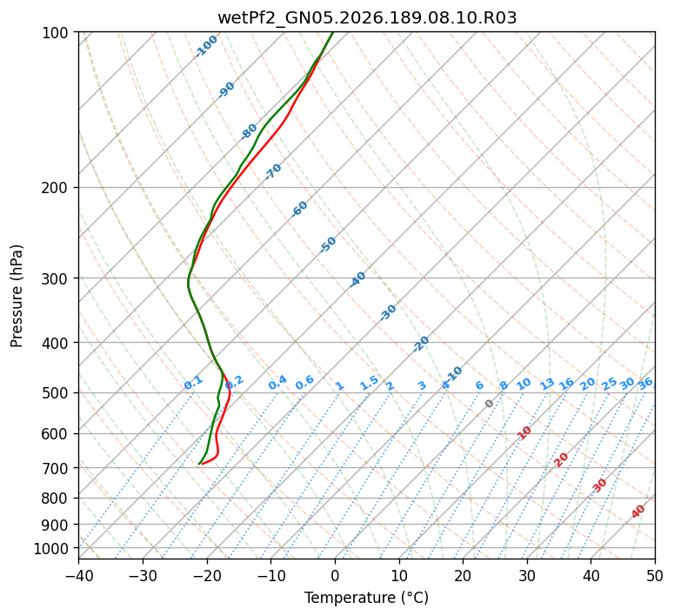Click the 1.5 mixing ratio label
The width and height of the screenshot is (674, 616).
click(x=370, y=383)
